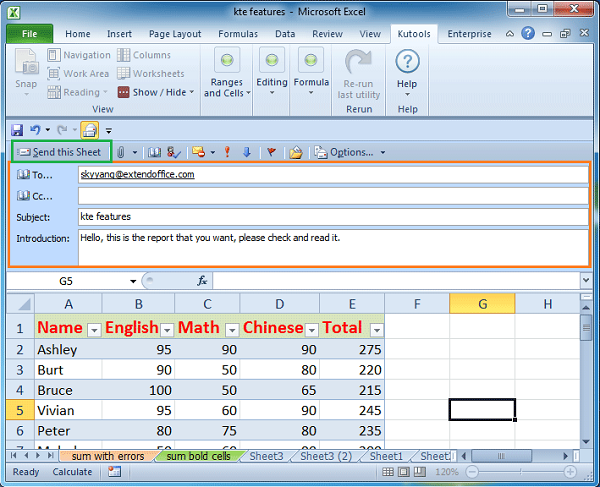Click the Check Names icon
This screenshot has width=600, height=487.
coord(174,152)
